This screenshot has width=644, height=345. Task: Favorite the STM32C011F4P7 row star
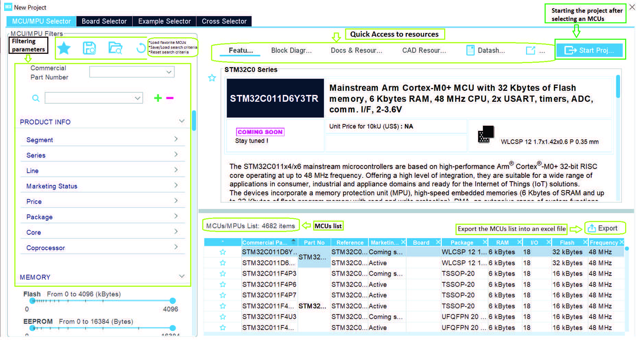(x=223, y=295)
